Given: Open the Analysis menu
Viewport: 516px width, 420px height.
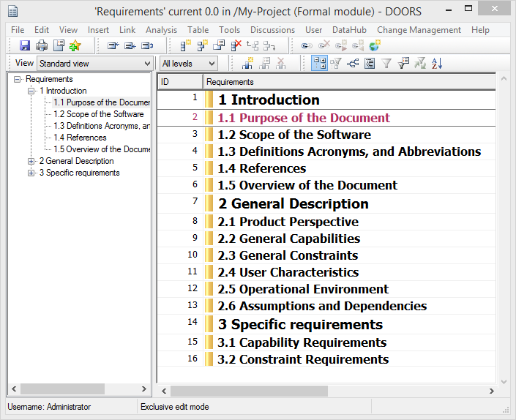Looking at the screenshot, I should (161, 30).
